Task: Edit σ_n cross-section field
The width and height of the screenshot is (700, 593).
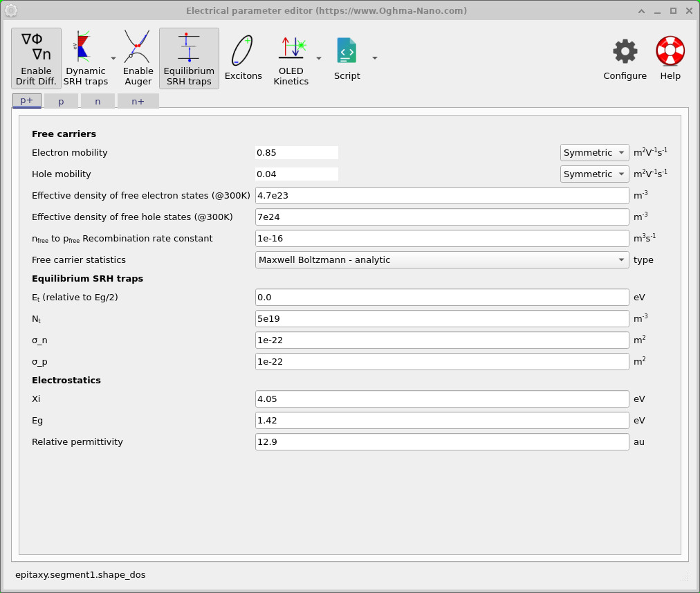Action: coord(442,340)
